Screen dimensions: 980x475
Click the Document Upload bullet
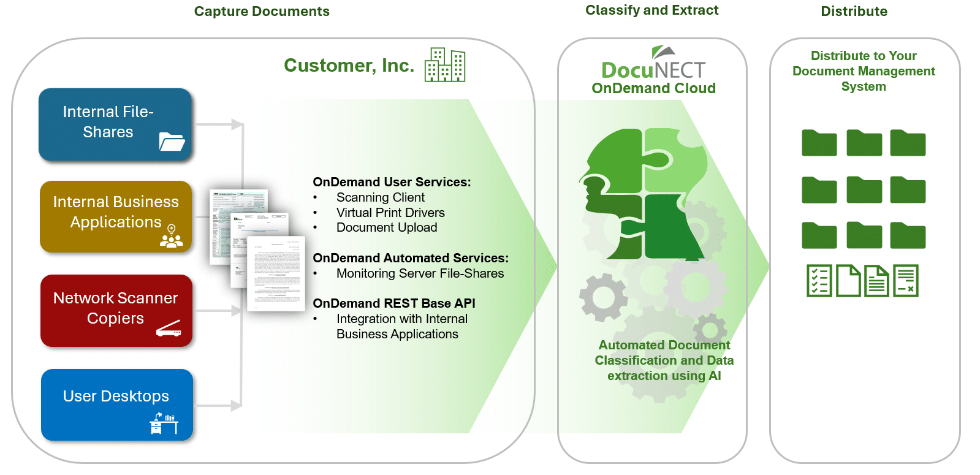[387, 227]
